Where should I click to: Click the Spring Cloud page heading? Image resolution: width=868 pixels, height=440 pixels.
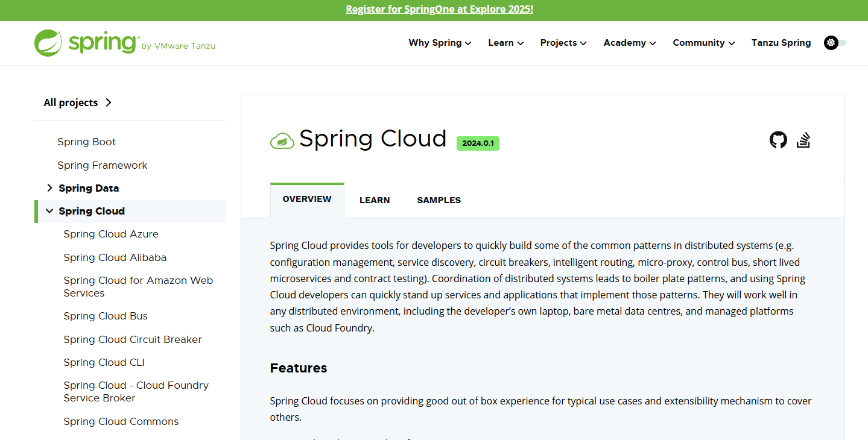[x=373, y=139]
